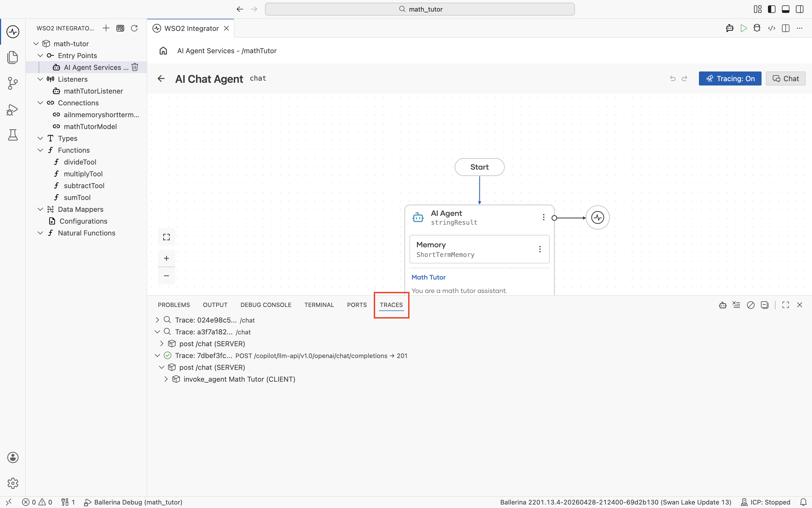Select the divideTool function
The width and height of the screenshot is (812, 508).
80,162
